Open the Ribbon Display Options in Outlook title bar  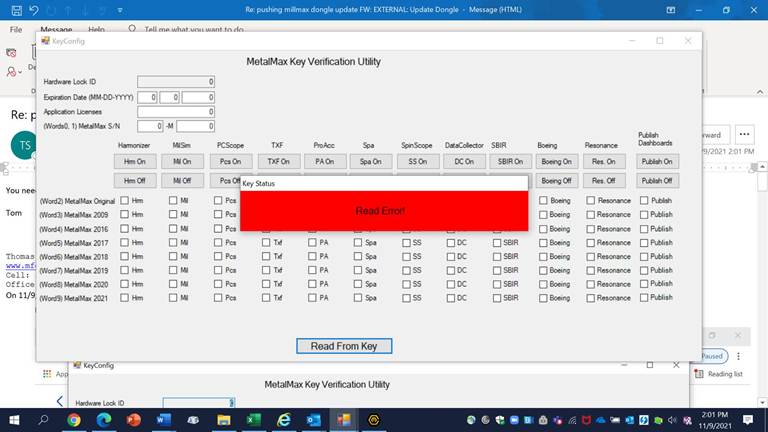[x=671, y=10]
